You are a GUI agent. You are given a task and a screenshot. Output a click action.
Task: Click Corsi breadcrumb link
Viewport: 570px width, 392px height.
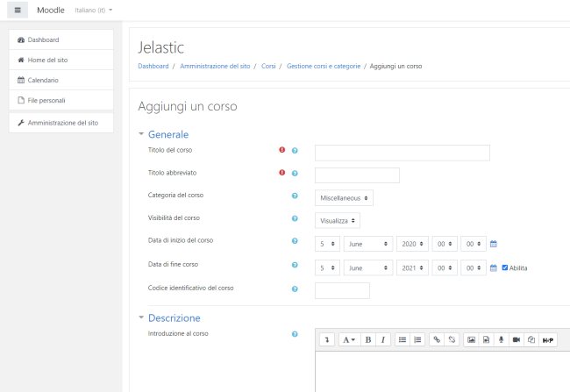[268, 66]
